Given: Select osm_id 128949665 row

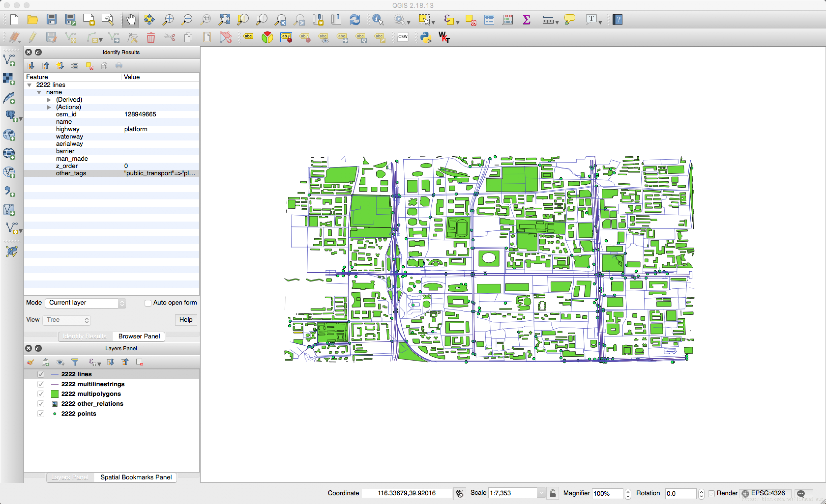Looking at the screenshot, I should pyautogui.click(x=112, y=114).
